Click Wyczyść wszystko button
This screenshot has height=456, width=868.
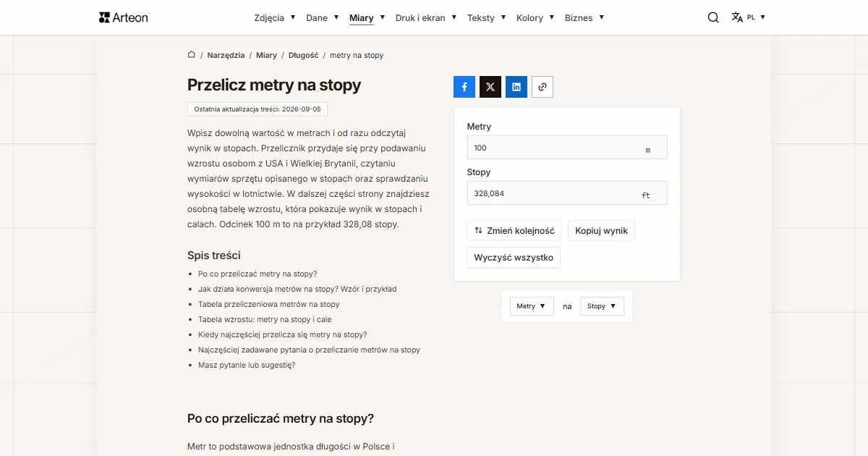click(x=514, y=258)
